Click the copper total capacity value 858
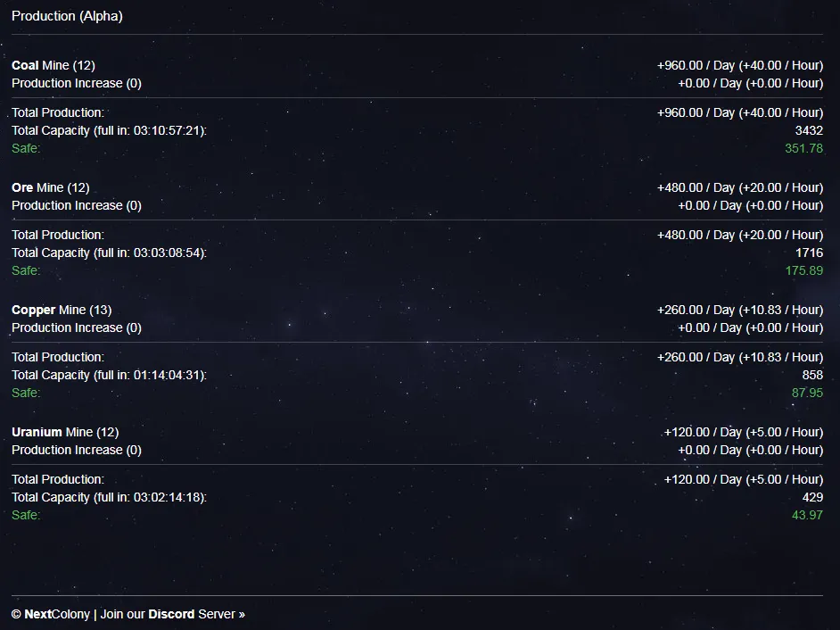This screenshot has width=840, height=630. click(812, 376)
